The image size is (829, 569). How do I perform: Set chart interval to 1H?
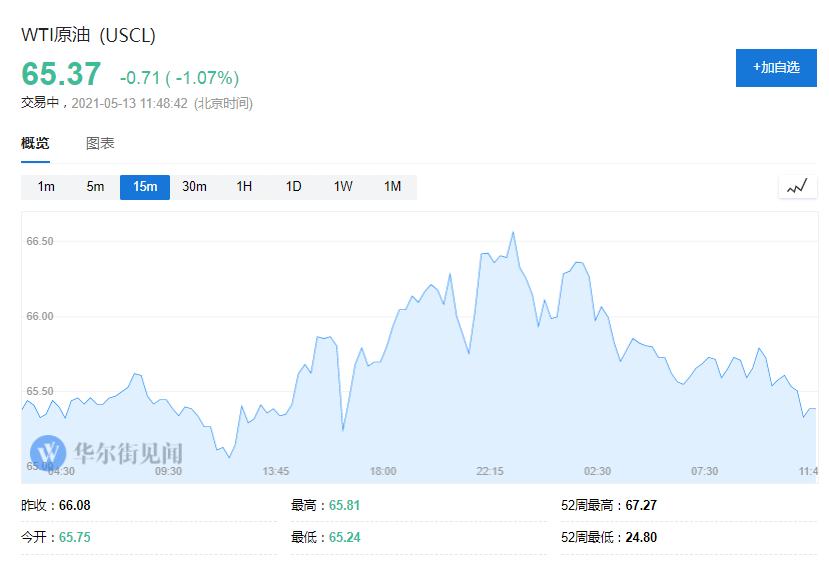tap(244, 187)
